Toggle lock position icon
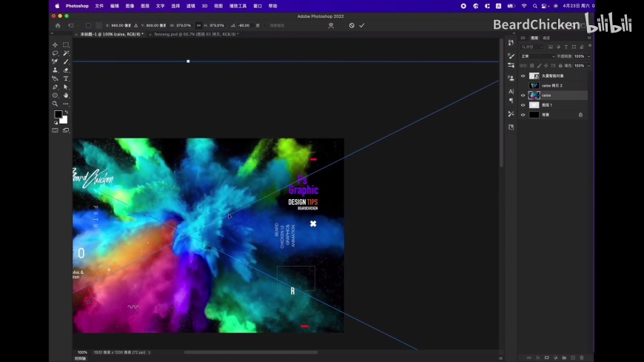Viewport: 644px width, 362px height. pyautogui.click(x=546, y=66)
